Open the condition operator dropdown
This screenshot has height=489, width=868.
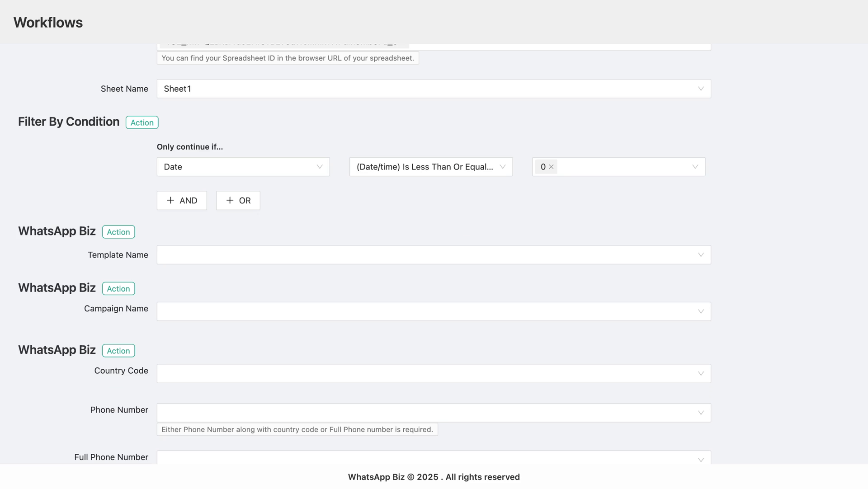tap(430, 167)
